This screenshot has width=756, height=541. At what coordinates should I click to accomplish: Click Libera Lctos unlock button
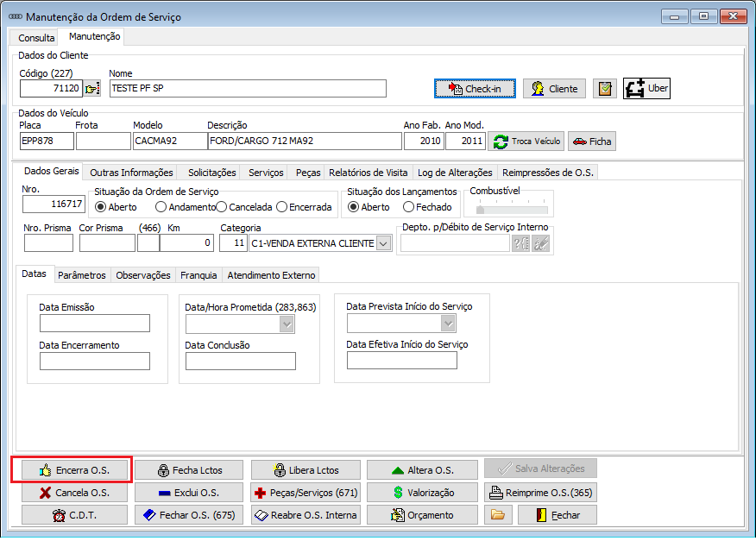tap(306, 470)
